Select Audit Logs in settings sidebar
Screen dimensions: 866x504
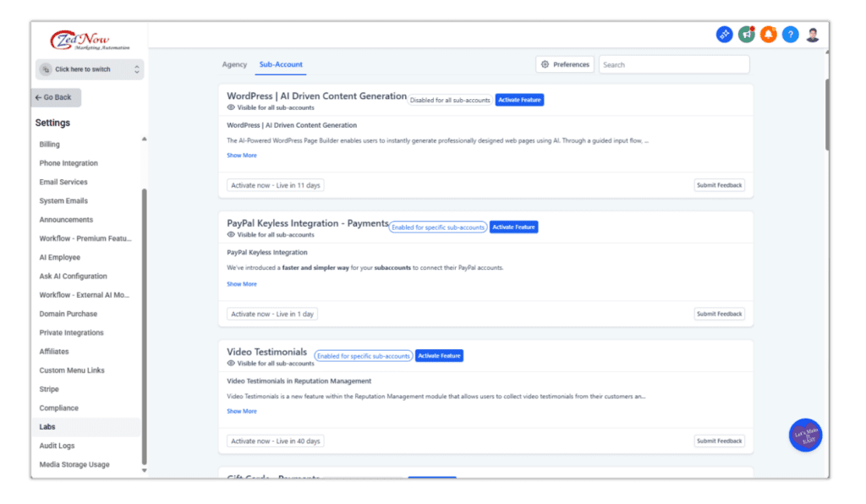click(x=57, y=446)
